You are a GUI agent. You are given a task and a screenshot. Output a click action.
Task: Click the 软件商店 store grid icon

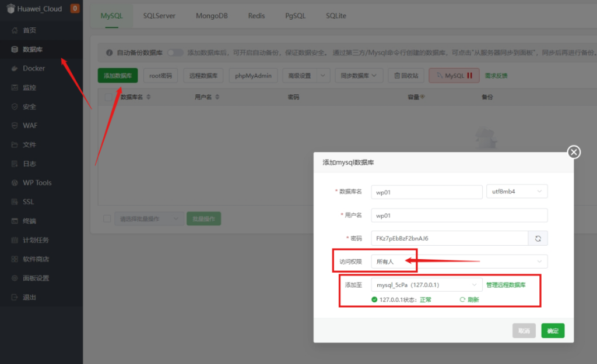pyautogui.click(x=15, y=259)
